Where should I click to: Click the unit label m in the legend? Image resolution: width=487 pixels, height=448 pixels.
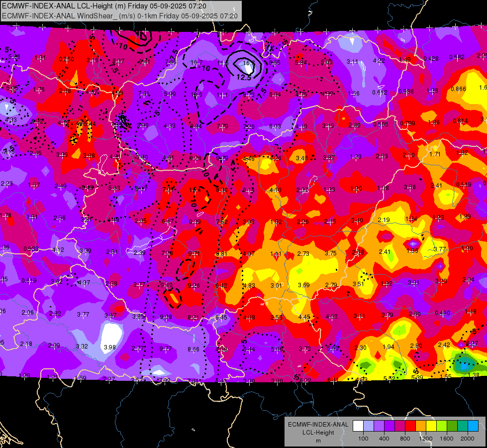point(318,441)
